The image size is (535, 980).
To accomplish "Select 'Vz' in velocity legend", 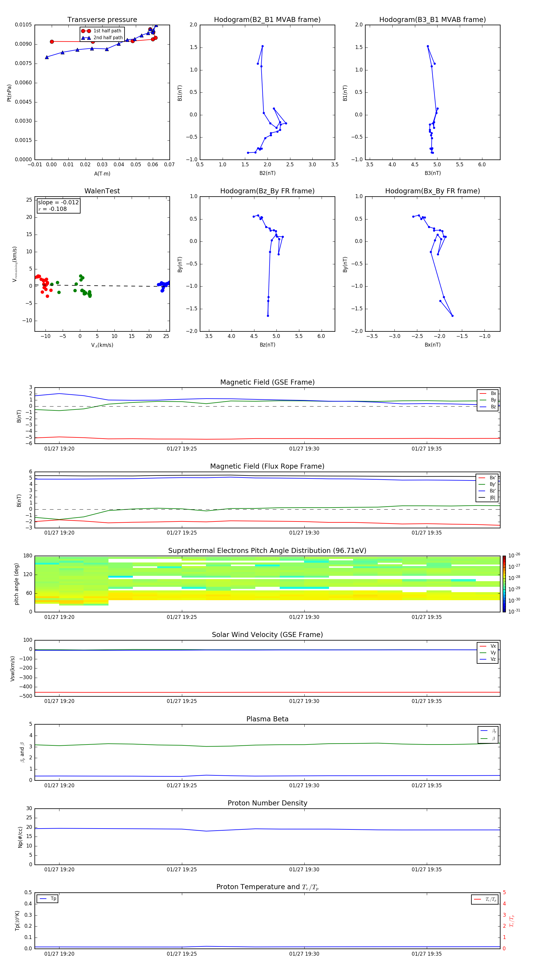I will click(x=488, y=659).
